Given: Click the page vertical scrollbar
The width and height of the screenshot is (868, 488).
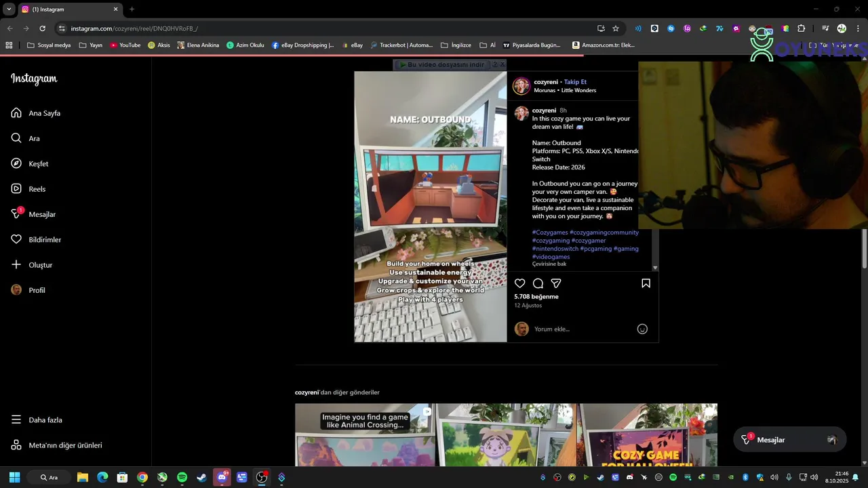Looking at the screenshot, I should (865, 248).
